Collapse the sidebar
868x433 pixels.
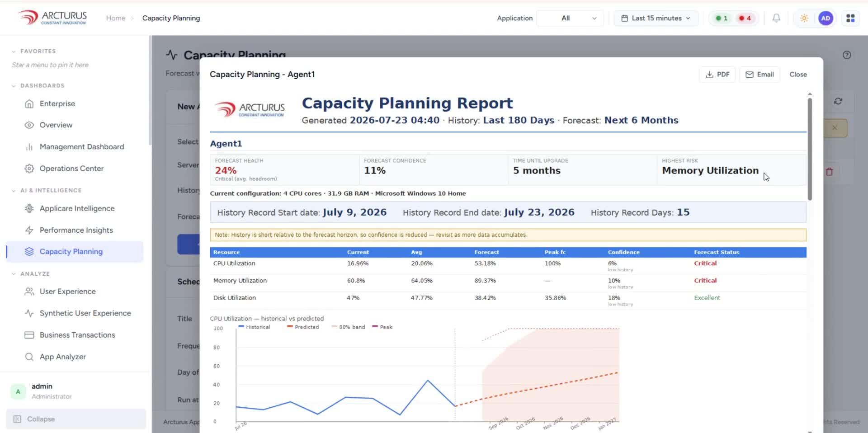(76, 419)
